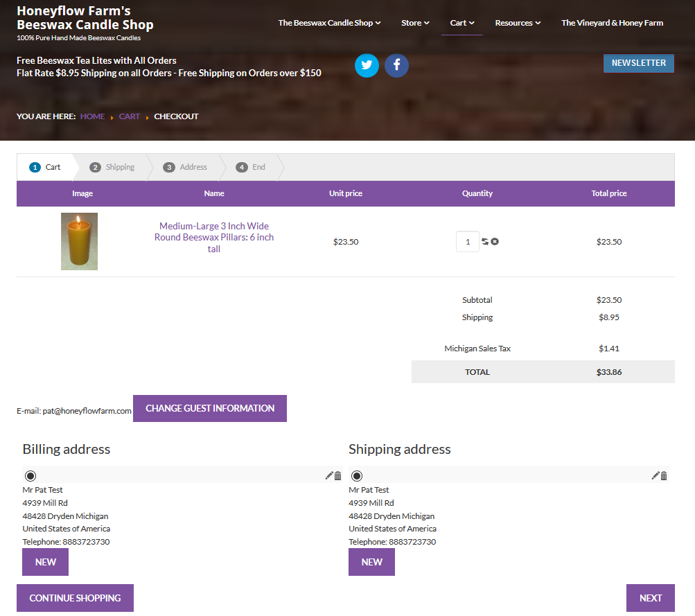Click the refresh quantity icon in cart row
695x616 pixels.
tap(485, 242)
